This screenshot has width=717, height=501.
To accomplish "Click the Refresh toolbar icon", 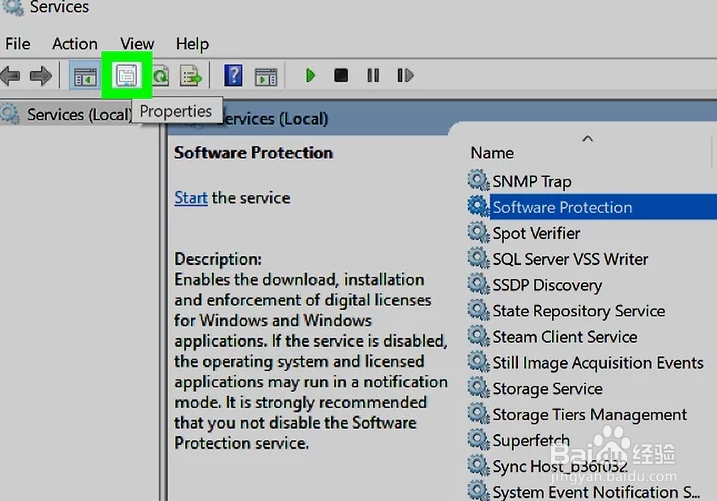I will tap(161, 75).
